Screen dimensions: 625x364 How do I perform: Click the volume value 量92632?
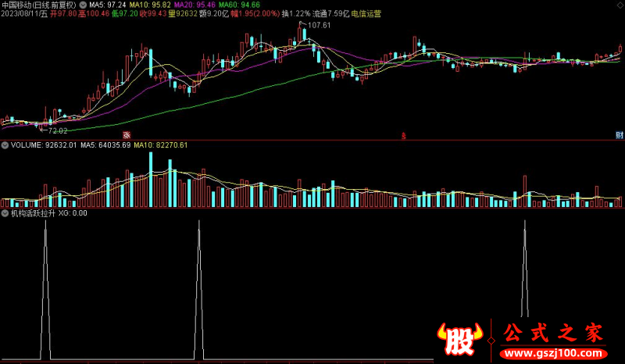(183, 13)
